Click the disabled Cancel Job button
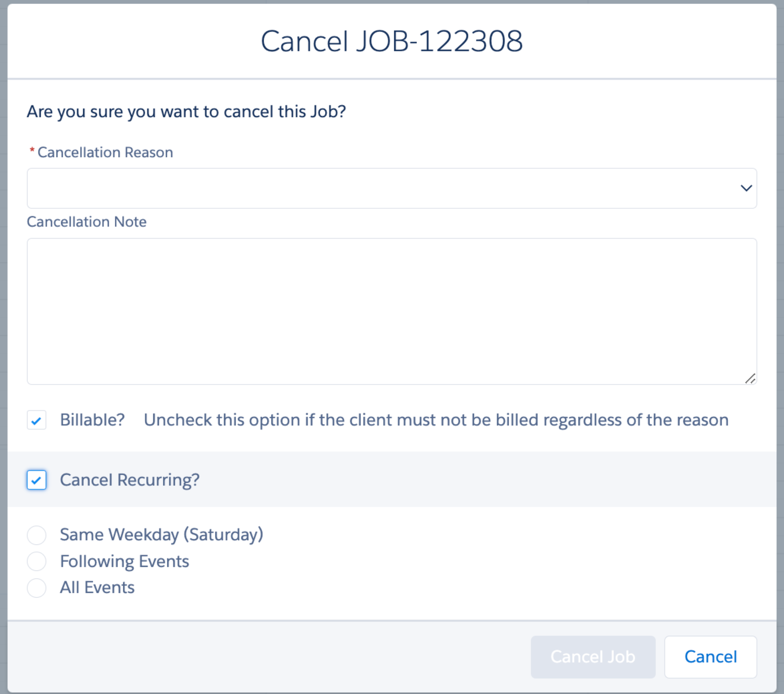This screenshot has height=694, width=784. (x=593, y=657)
